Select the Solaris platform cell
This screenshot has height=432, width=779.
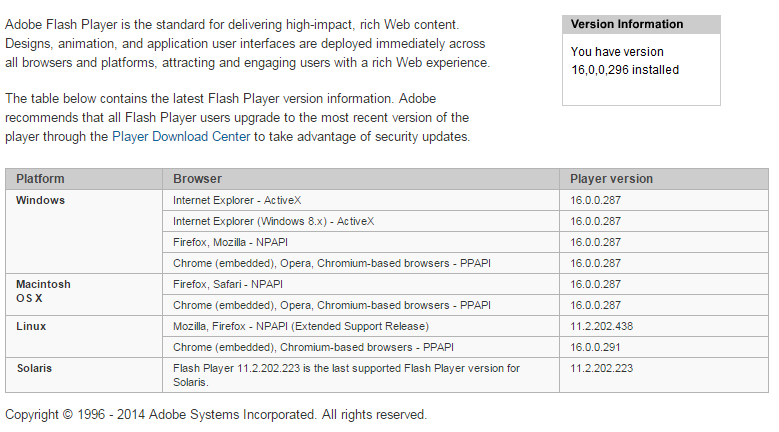click(84, 375)
